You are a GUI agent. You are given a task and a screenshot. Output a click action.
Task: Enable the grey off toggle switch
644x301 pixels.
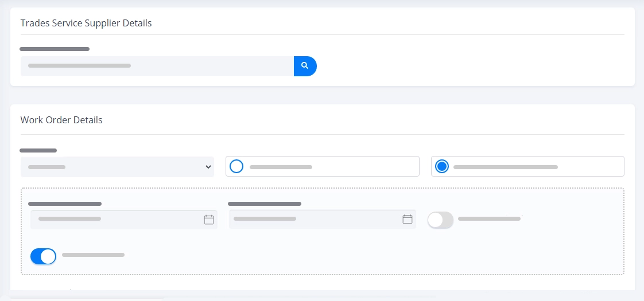pyautogui.click(x=440, y=220)
